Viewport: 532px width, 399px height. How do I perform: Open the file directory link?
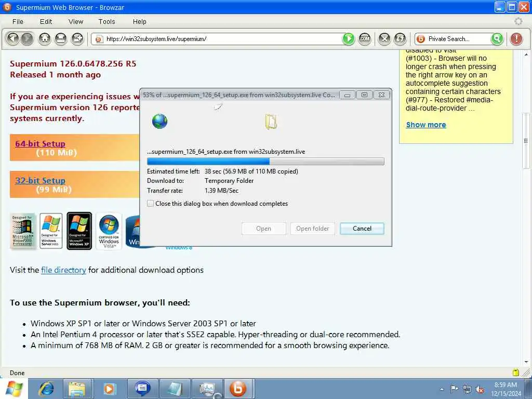click(x=63, y=270)
